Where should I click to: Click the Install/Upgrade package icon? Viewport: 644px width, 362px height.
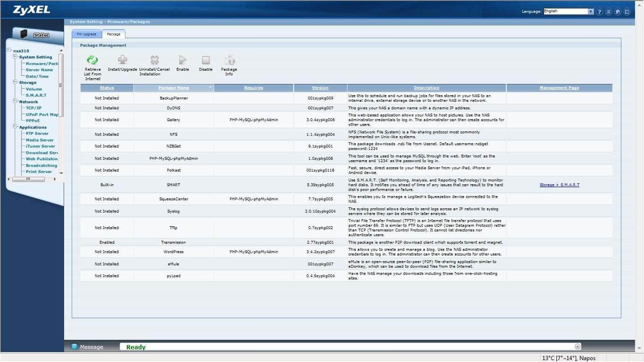point(122,60)
